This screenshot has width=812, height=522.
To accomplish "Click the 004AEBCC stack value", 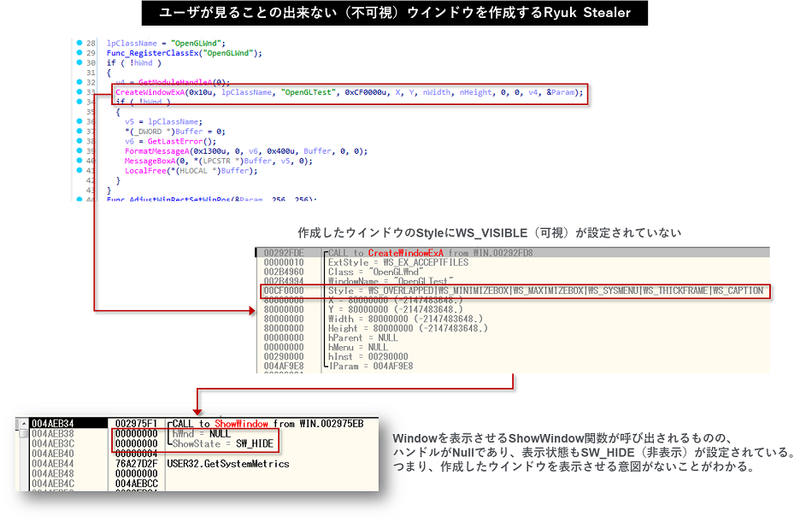I will [136, 484].
